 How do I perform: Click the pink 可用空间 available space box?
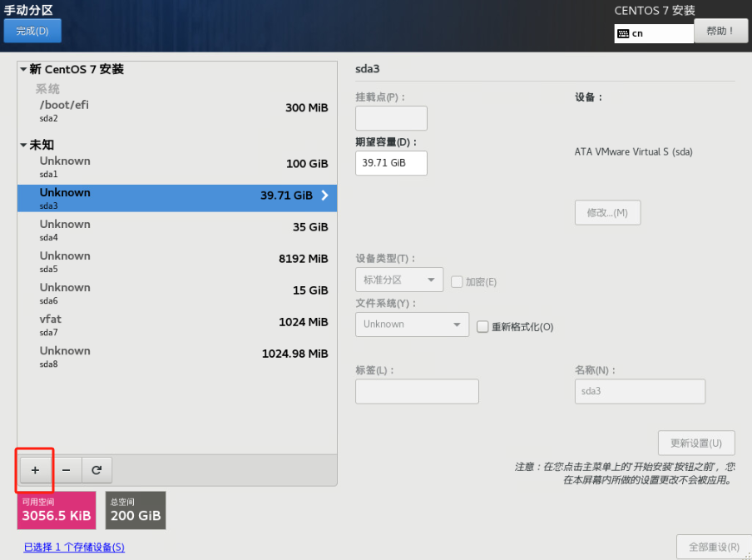57,510
